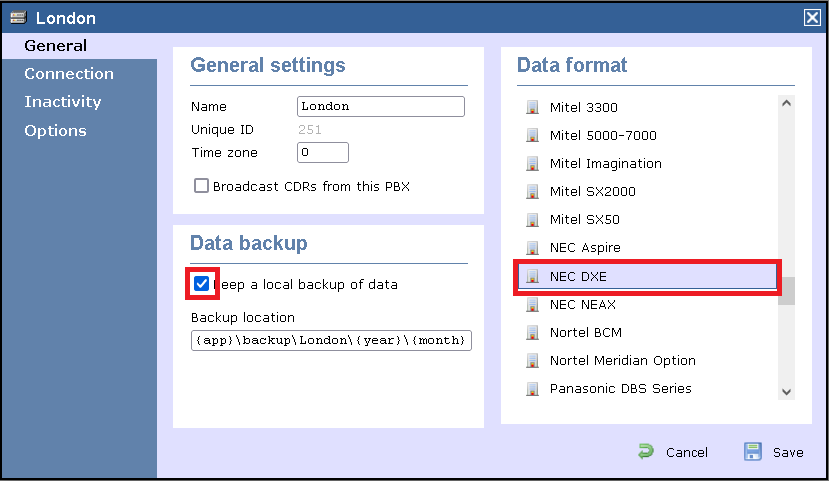Go to the Options tab
This screenshot has height=481, width=829.
tap(55, 131)
